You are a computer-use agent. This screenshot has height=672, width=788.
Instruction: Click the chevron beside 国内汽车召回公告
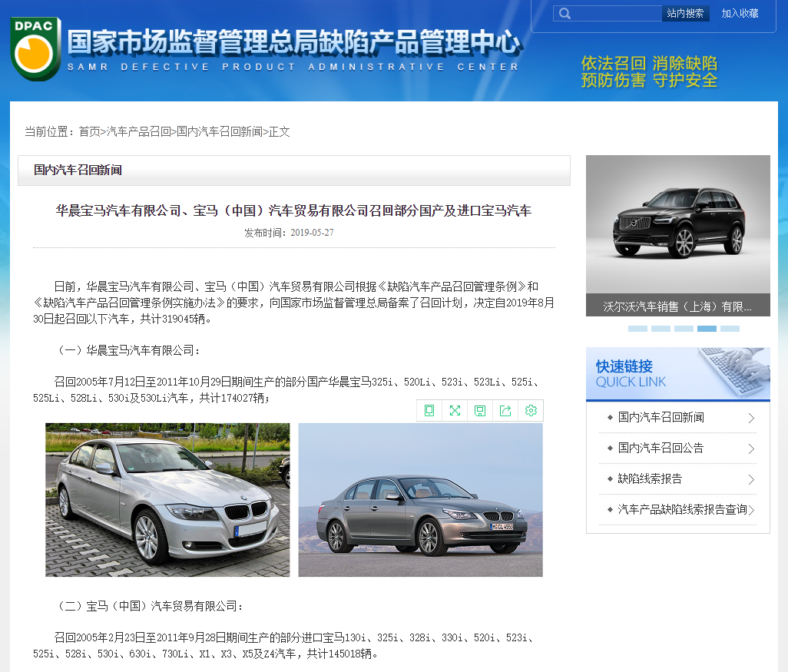pos(751,449)
